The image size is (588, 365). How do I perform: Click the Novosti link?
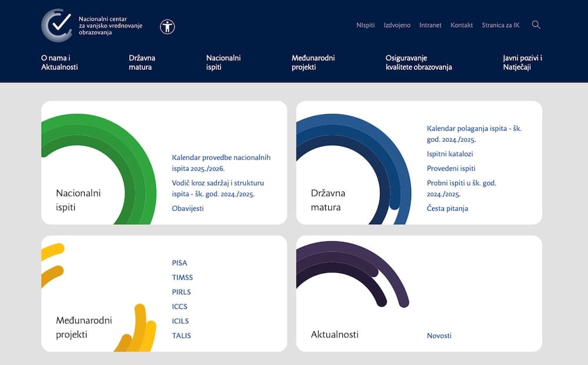coord(439,336)
